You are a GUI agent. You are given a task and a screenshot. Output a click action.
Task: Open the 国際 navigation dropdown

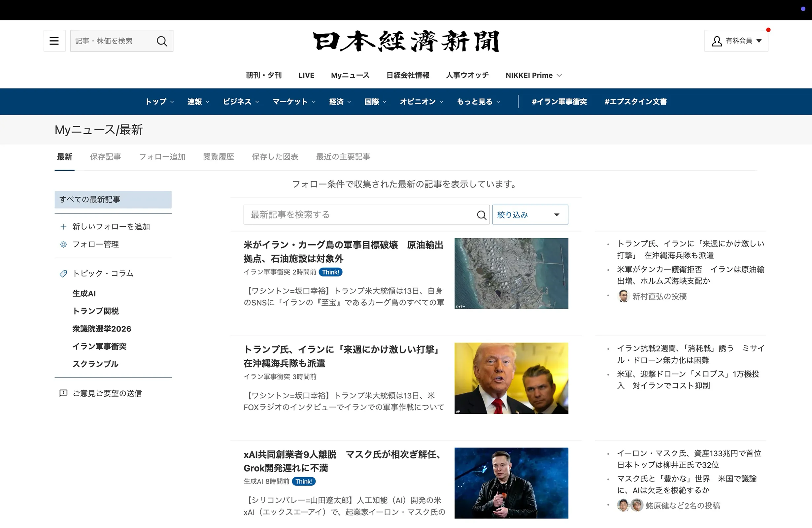pos(375,102)
